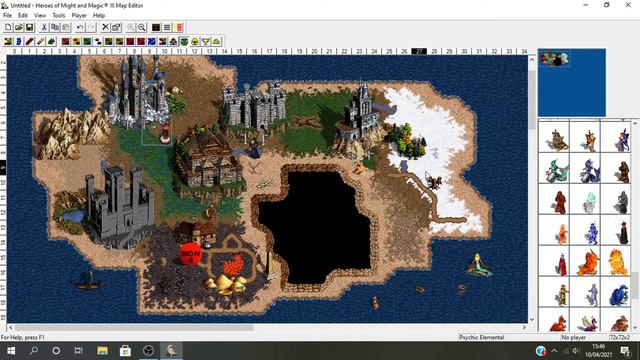640x360 pixels.
Task: Open the Help menu
Action: click(99, 15)
